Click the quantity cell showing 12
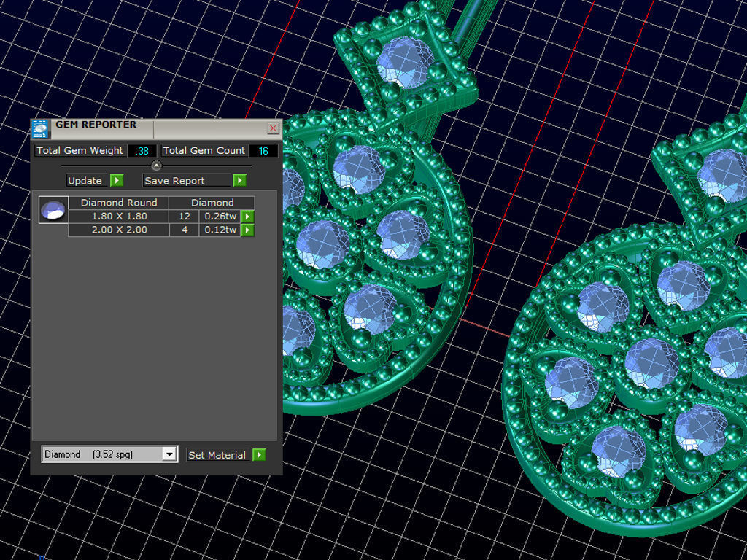This screenshot has width=747, height=560. pyautogui.click(x=185, y=216)
